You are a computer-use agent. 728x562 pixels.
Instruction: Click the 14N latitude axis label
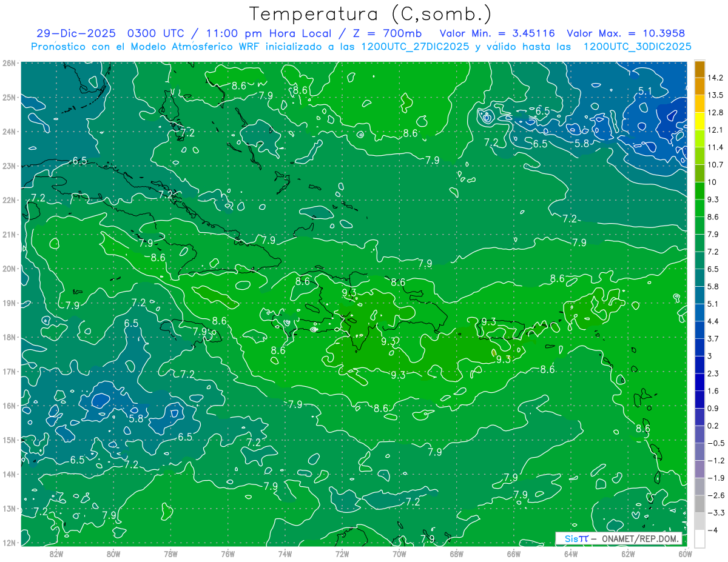pyautogui.click(x=8, y=474)
